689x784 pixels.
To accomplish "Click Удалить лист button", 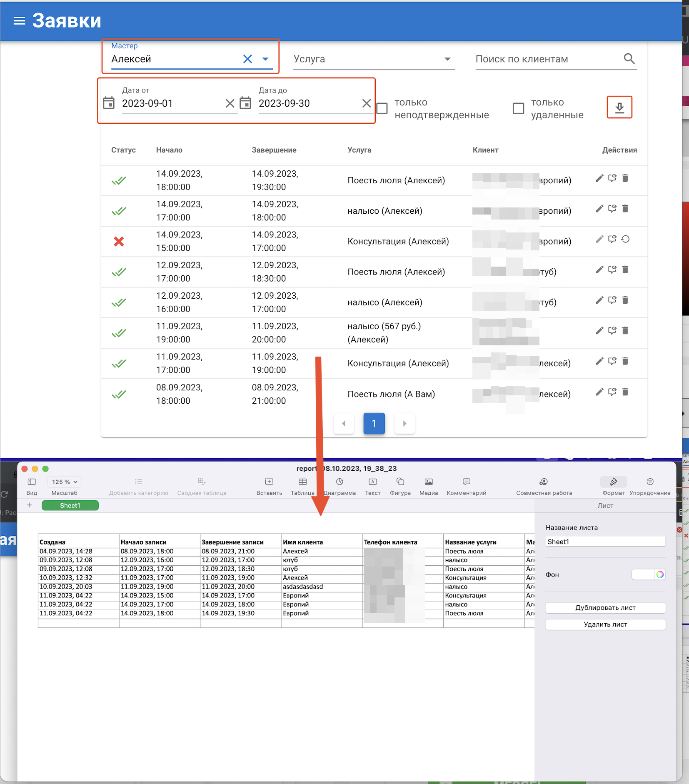I will (x=605, y=624).
